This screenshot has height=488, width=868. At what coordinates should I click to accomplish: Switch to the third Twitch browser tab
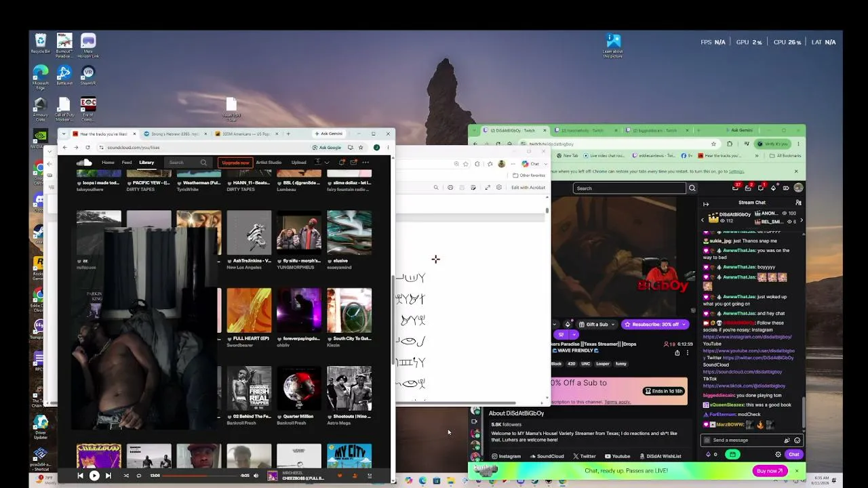tap(656, 130)
